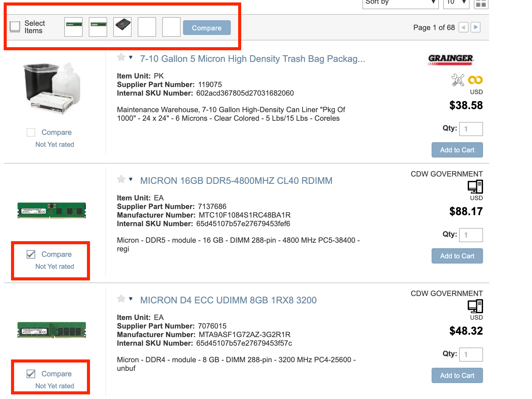Click Not Yet rated under Trash Bag

pos(55,145)
